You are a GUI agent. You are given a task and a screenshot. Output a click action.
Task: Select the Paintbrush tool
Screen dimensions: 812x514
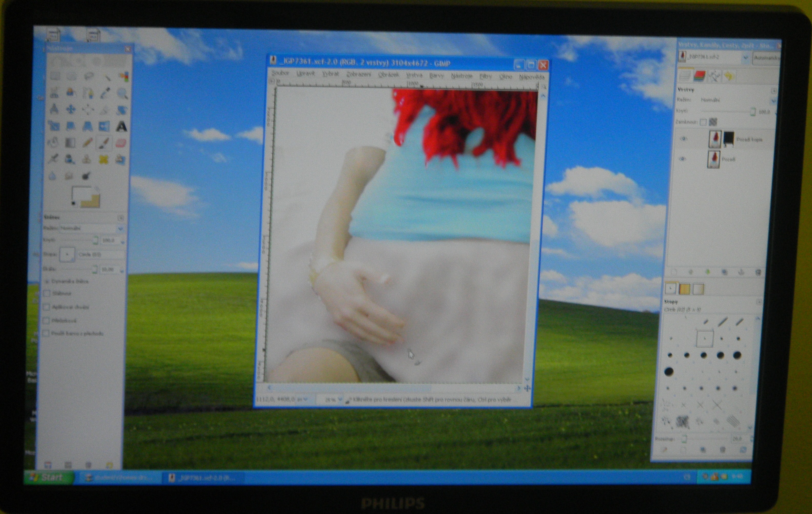pyautogui.click(x=104, y=143)
